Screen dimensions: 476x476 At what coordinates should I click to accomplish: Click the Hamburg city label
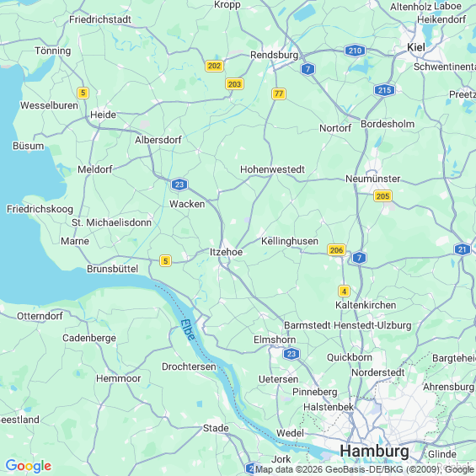[x=374, y=451]
